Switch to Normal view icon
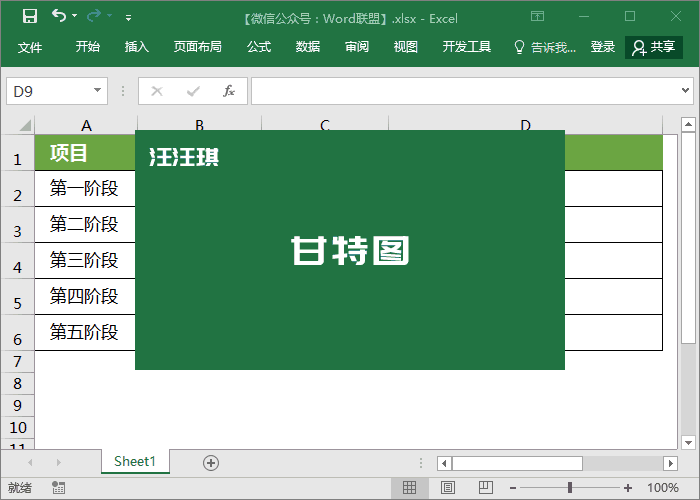700x500 pixels. click(x=409, y=488)
